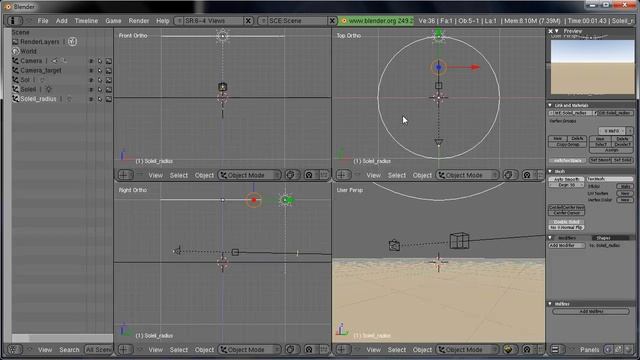Viewport: 640px width, 360px height.
Task: Click the Set Smooth button
Action: (x=600, y=160)
